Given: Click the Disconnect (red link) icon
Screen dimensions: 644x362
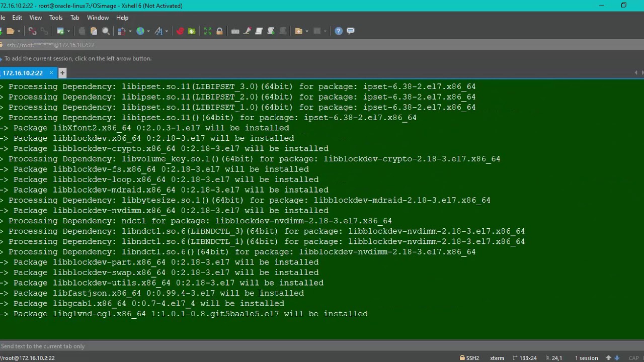Looking at the screenshot, I should click(33, 31).
